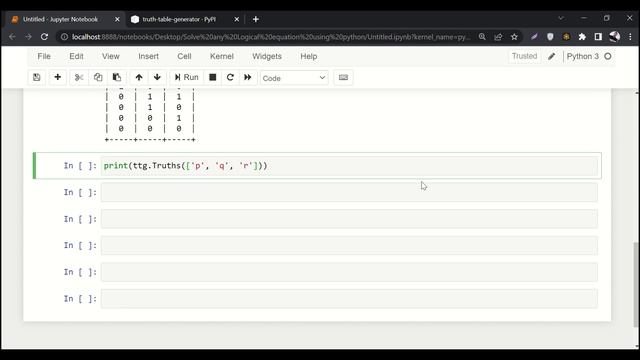Screen dimensions: 640x360
Task: Click the purple feather extension icon
Action: tap(534, 37)
